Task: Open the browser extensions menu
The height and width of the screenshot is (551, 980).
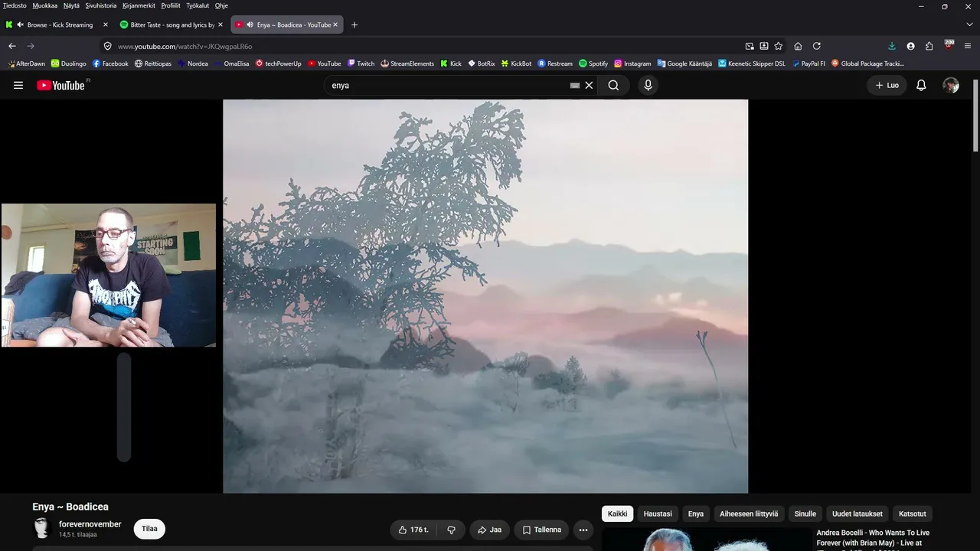Action: point(929,46)
